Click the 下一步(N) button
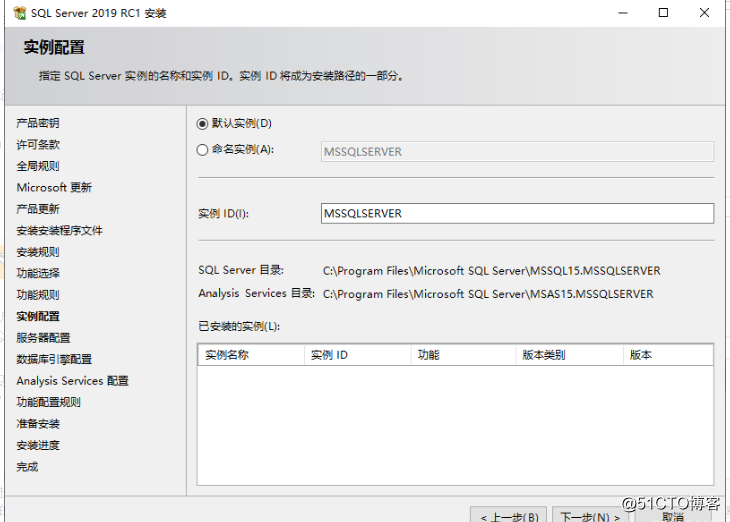This screenshot has width=730, height=522. [590, 515]
